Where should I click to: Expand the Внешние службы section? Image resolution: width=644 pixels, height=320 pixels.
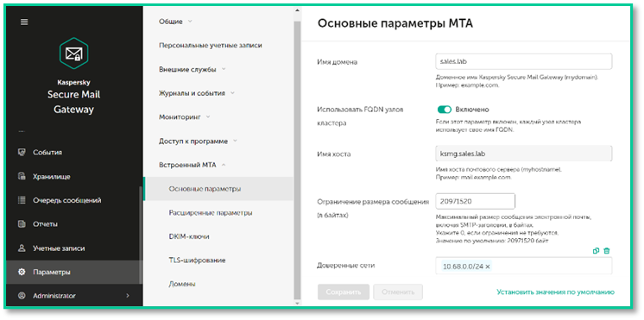click(224, 69)
